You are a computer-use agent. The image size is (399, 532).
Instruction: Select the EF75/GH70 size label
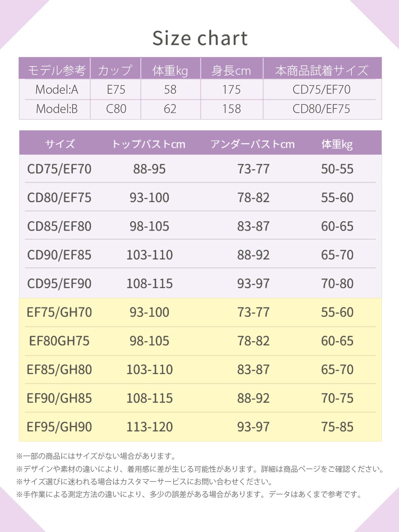[x=59, y=312]
